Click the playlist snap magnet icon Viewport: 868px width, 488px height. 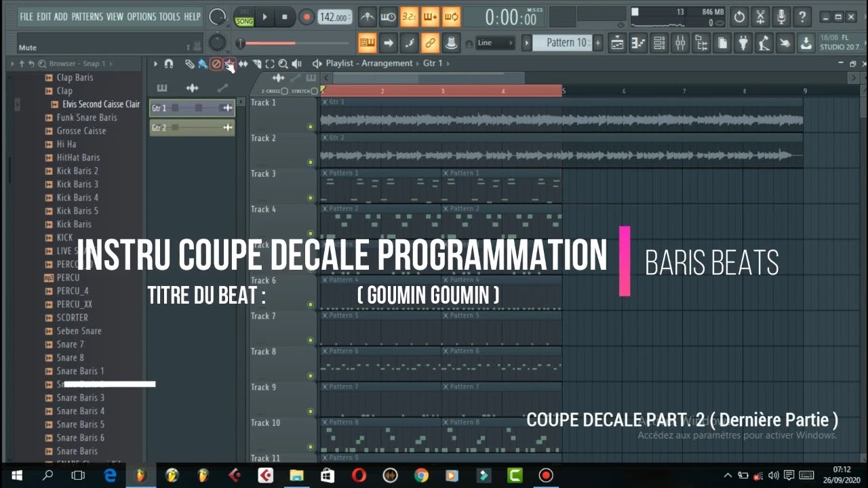pyautogui.click(x=169, y=64)
